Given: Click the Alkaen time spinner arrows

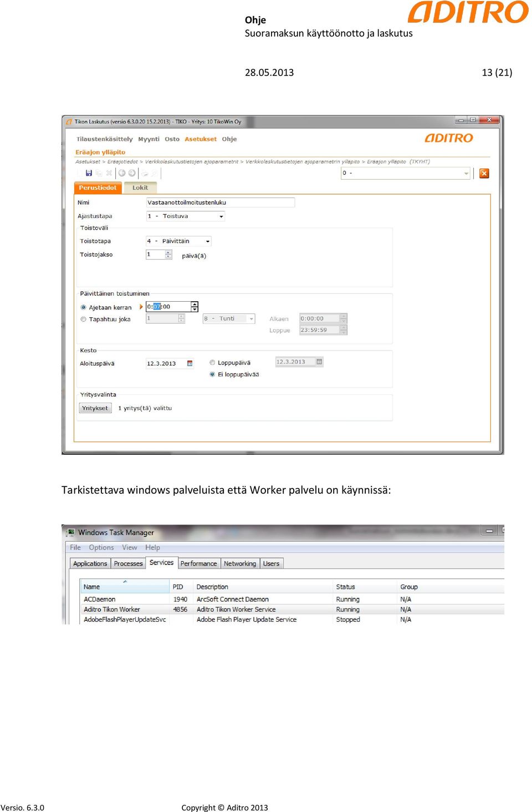Looking at the screenshot, I should (x=344, y=318).
